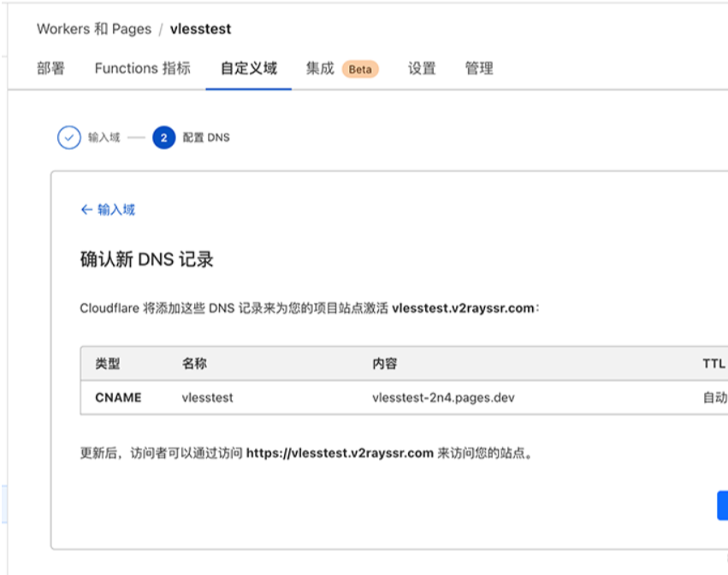Click the completed checkmark step icon
The width and height of the screenshot is (728, 575).
[69, 138]
